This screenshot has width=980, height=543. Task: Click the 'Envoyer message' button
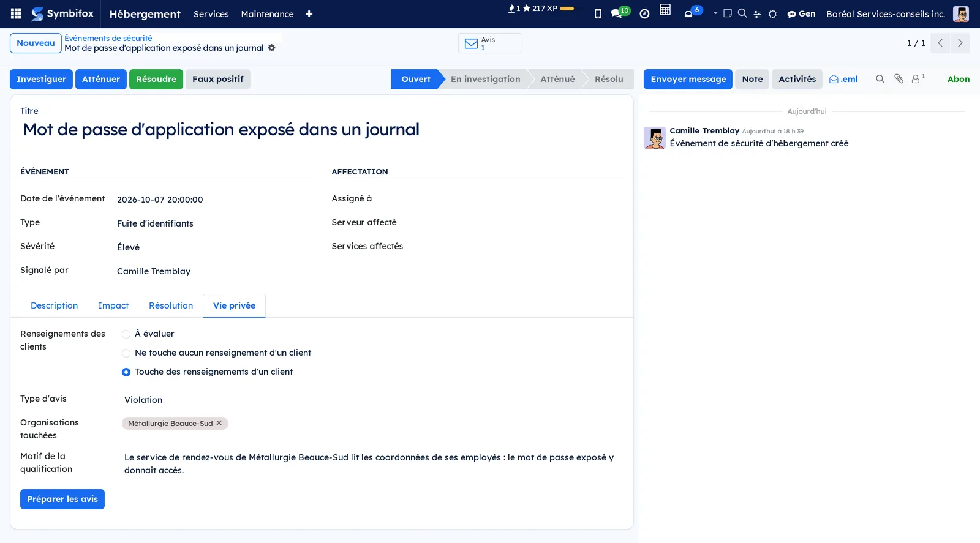point(688,79)
